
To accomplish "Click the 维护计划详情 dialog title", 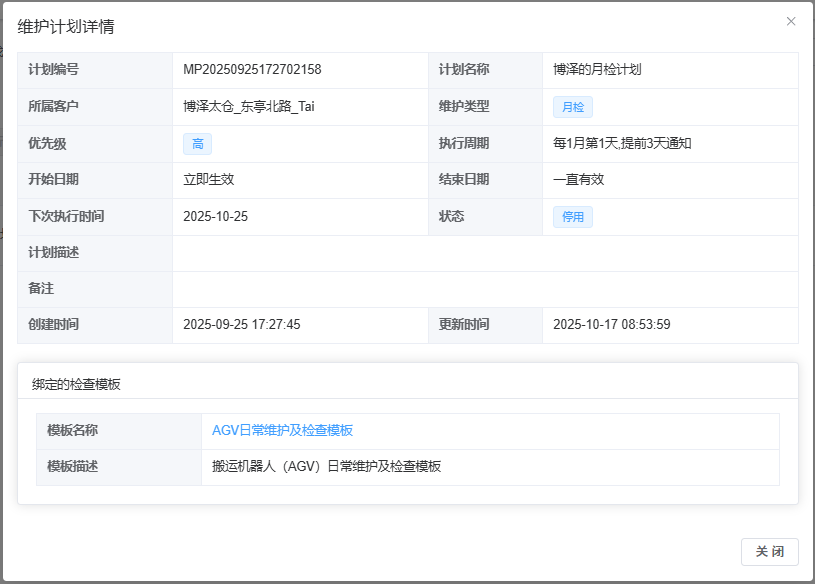I will click(x=66, y=27).
